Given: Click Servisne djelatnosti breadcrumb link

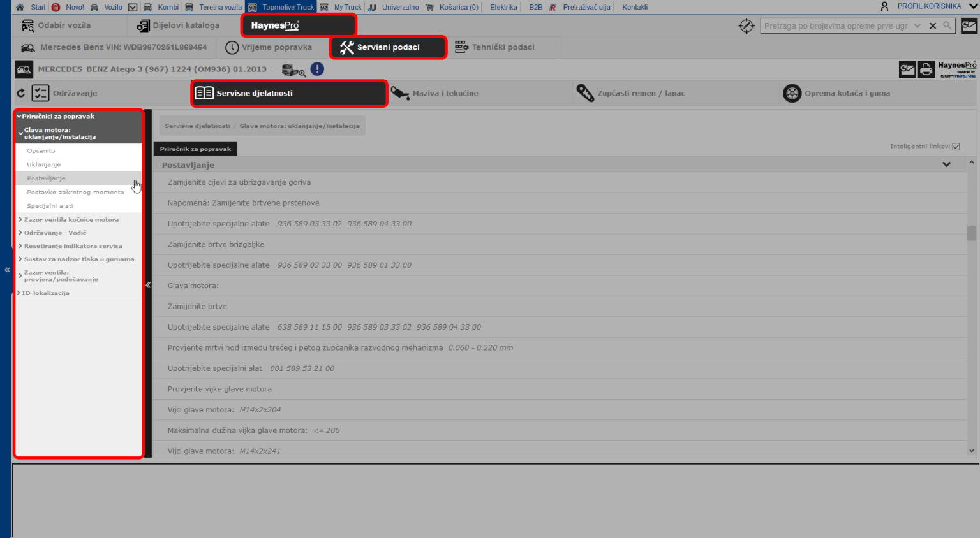Looking at the screenshot, I should [197, 126].
